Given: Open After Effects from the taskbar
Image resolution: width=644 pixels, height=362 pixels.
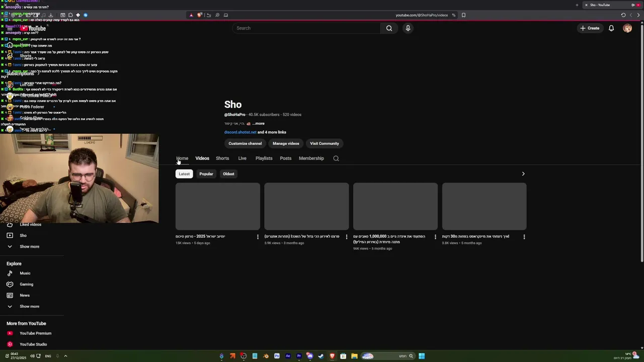Looking at the screenshot, I should (288, 356).
